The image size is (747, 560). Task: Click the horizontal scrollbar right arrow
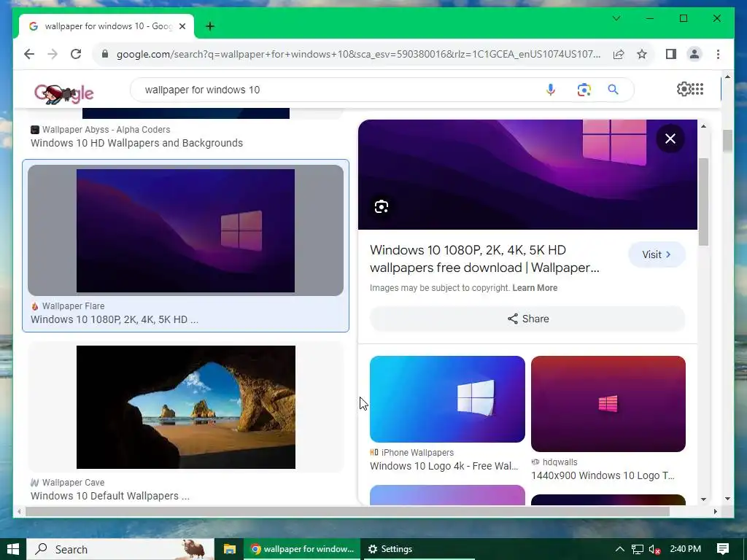[715, 511]
